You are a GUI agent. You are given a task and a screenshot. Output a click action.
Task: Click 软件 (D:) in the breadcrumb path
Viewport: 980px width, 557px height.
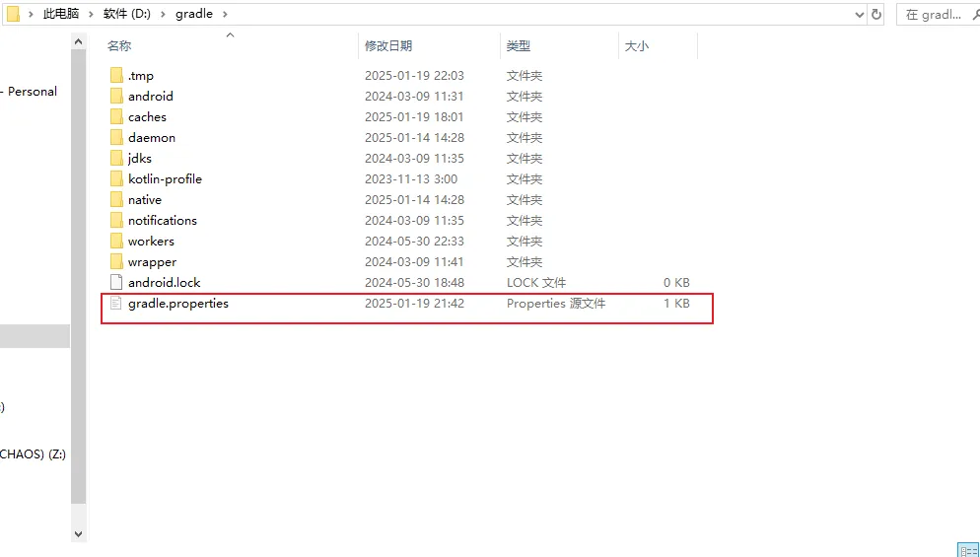(x=127, y=15)
